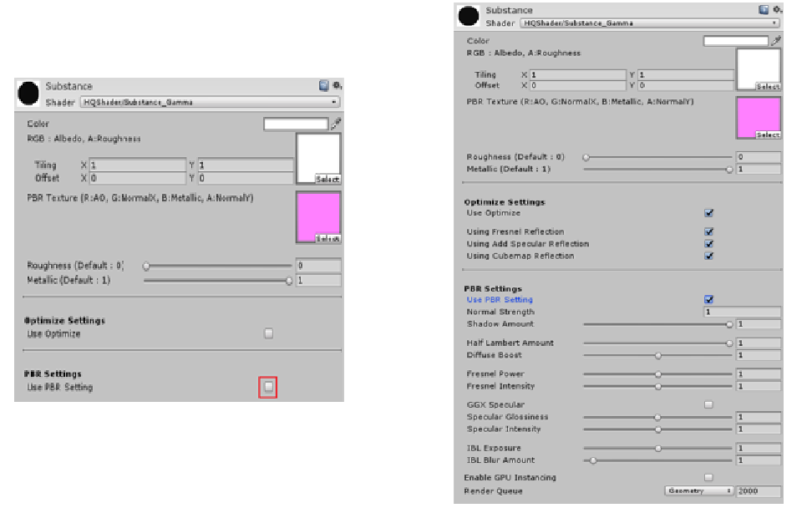Toggle Using Add Specular Reflection checkbox

[x=708, y=243]
